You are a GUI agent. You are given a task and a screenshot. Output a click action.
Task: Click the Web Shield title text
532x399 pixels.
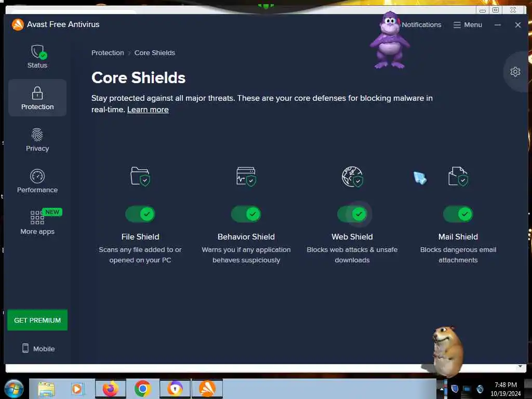tap(352, 237)
